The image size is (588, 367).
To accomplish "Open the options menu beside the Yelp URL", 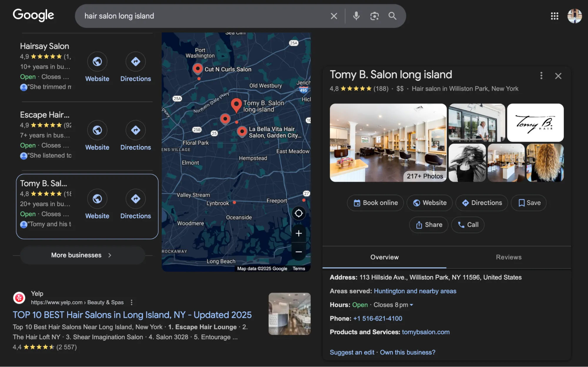I will (x=131, y=302).
